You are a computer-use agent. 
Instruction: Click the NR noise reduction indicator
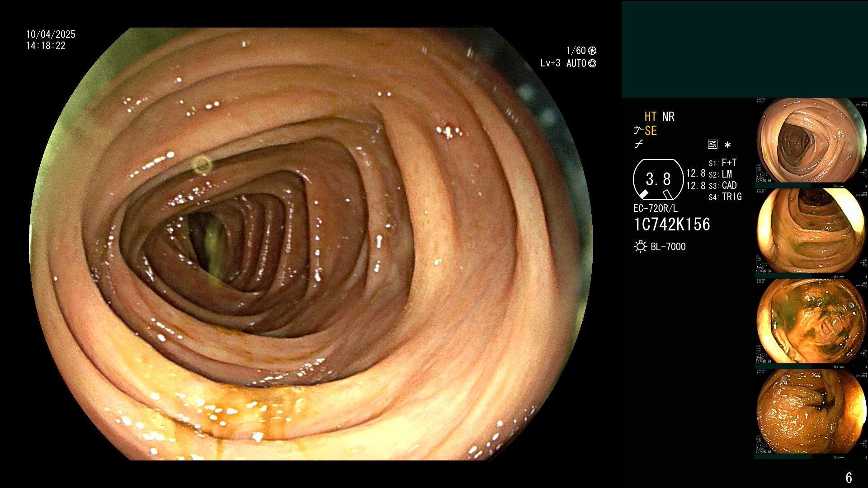(x=668, y=117)
